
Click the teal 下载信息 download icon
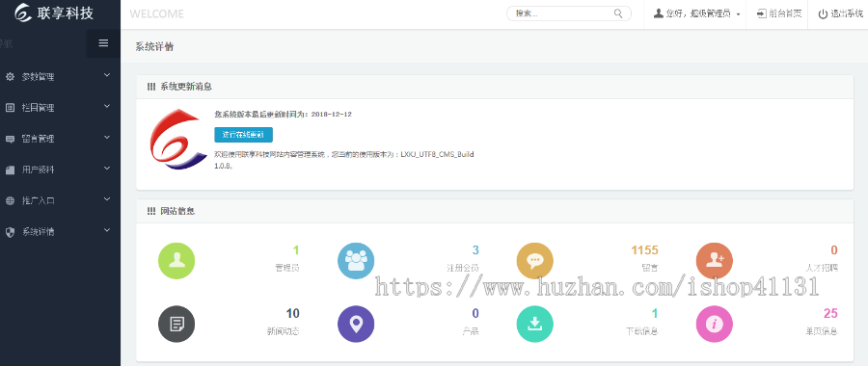(x=534, y=324)
